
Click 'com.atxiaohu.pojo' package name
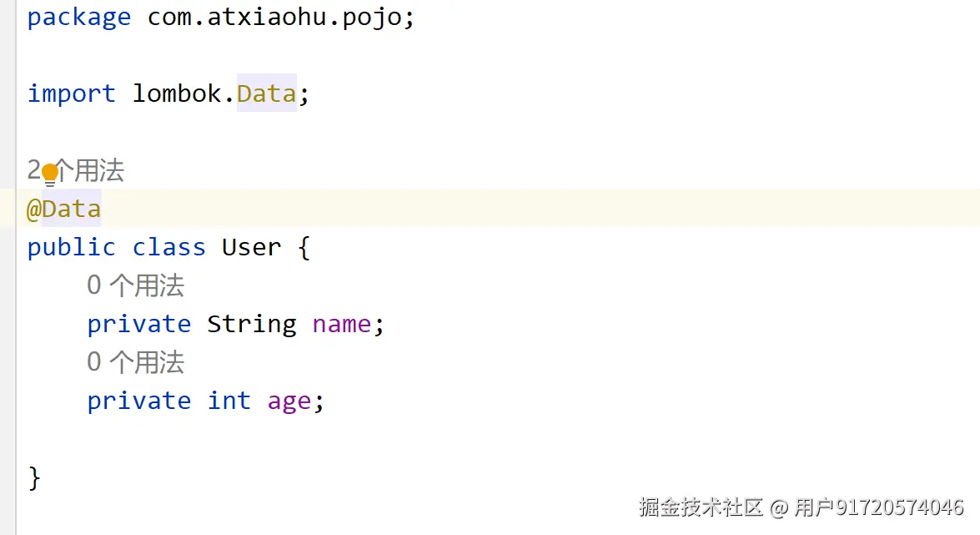(274, 17)
